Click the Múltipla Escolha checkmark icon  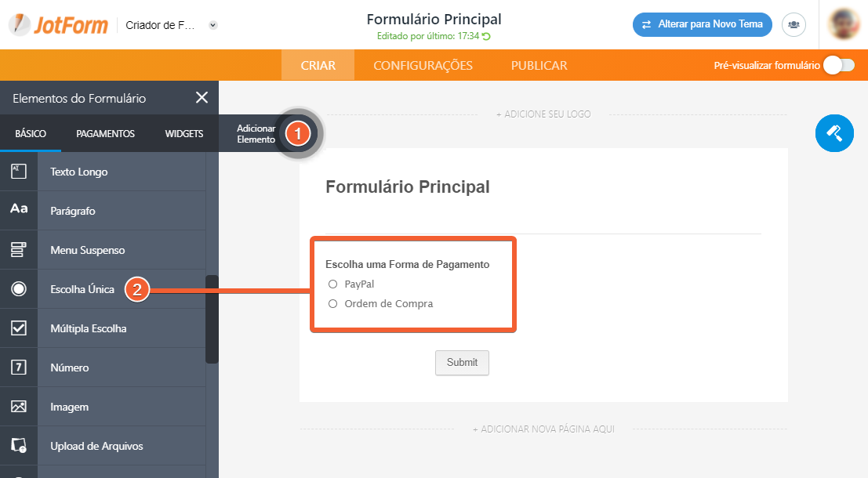[x=19, y=328]
